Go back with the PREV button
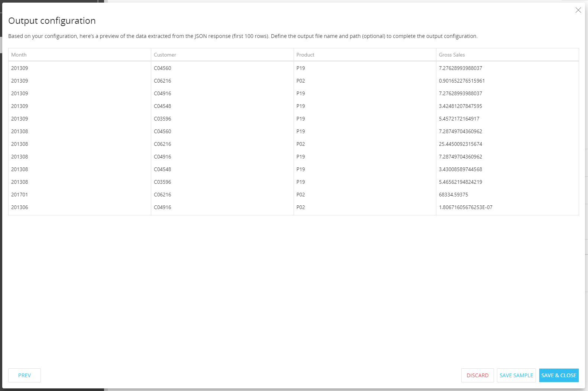This screenshot has width=588, height=391. tap(25, 375)
